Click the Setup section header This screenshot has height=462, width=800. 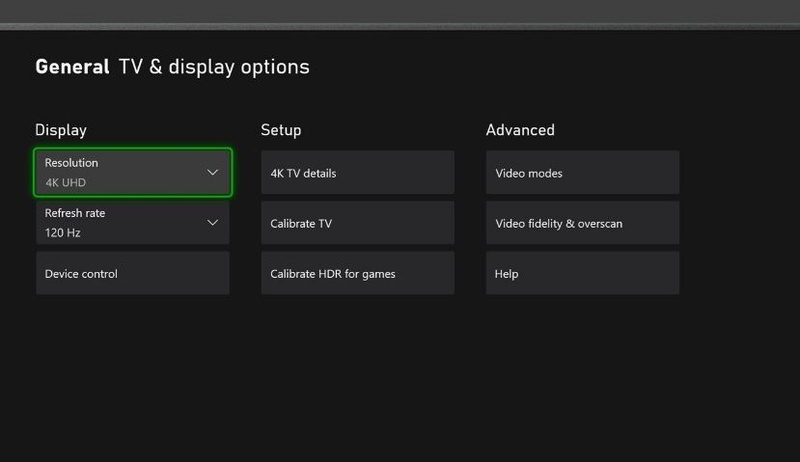281,130
